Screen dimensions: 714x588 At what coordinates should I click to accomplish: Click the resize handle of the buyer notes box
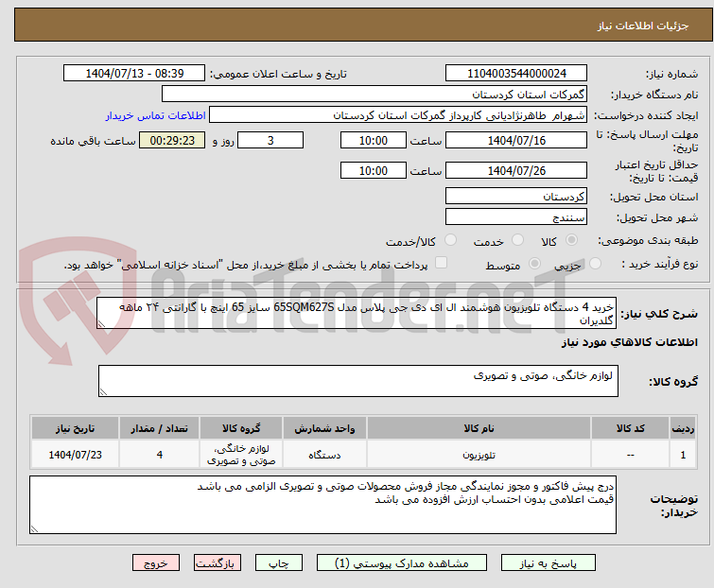[x=34, y=528]
